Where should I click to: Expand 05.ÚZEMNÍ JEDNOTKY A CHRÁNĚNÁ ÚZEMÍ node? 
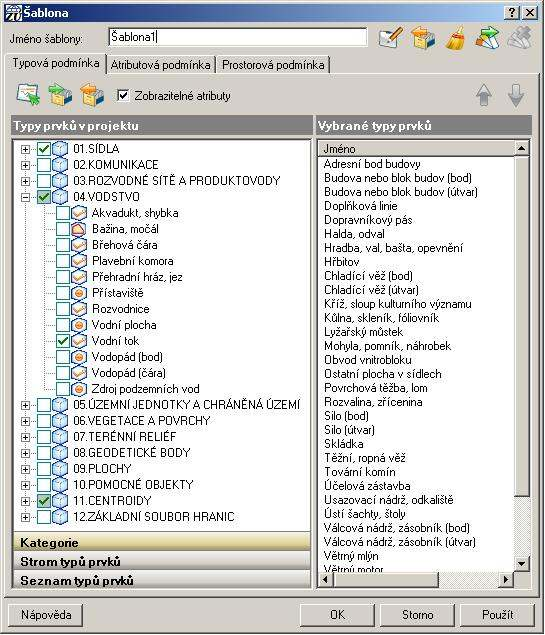[25, 405]
